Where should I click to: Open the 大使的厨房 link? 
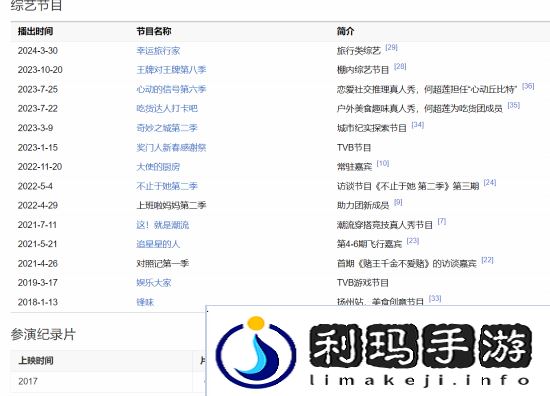coord(158,167)
